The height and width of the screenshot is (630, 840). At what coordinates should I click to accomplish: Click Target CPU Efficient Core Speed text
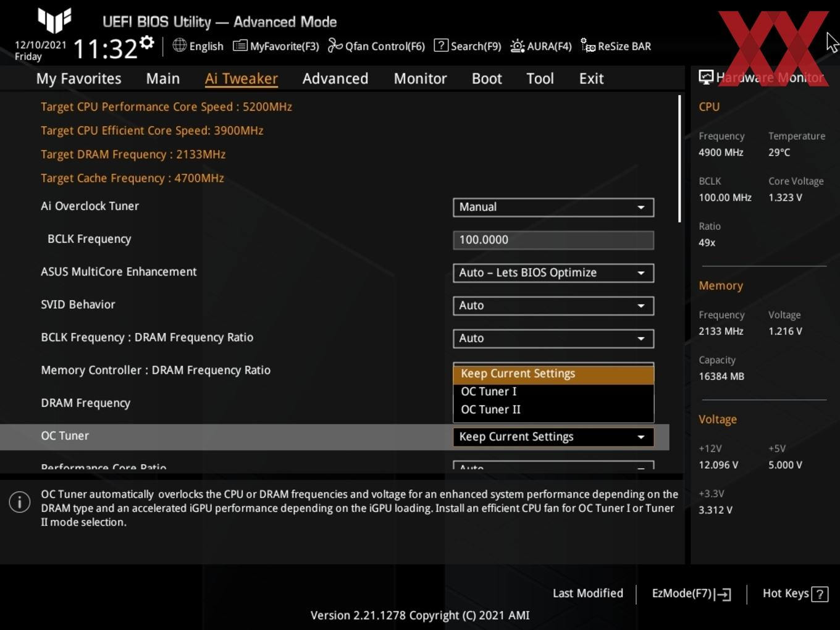coord(152,130)
